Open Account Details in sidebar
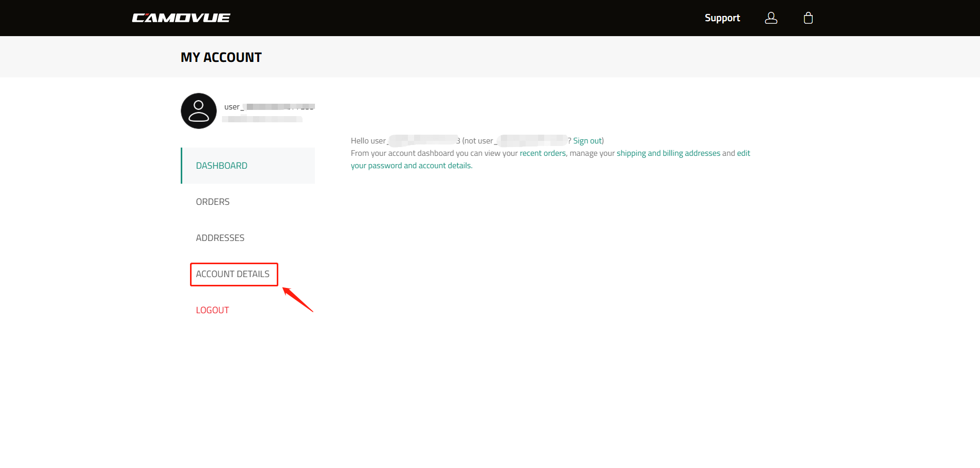This screenshot has width=980, height=468. coord(233,274)
